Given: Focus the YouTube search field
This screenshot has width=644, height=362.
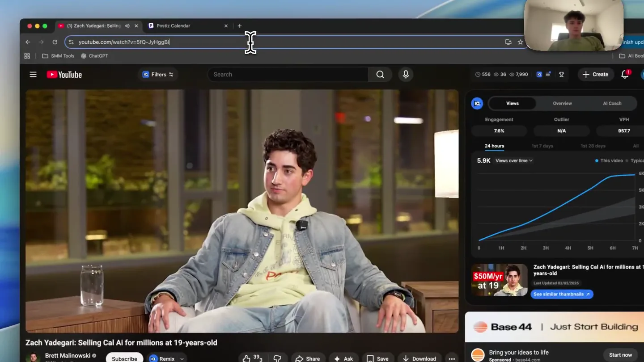Looking at the screenshot, I should (288, 75).
